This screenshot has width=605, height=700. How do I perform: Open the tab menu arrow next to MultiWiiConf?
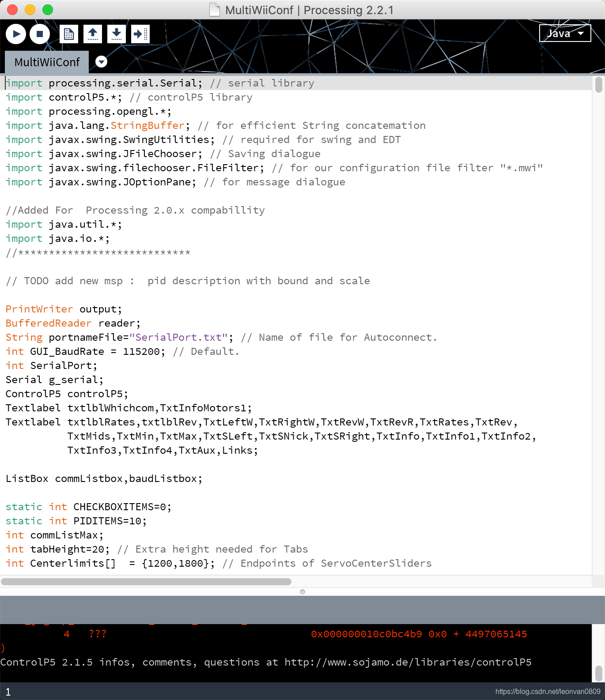[x=102, y=62]
